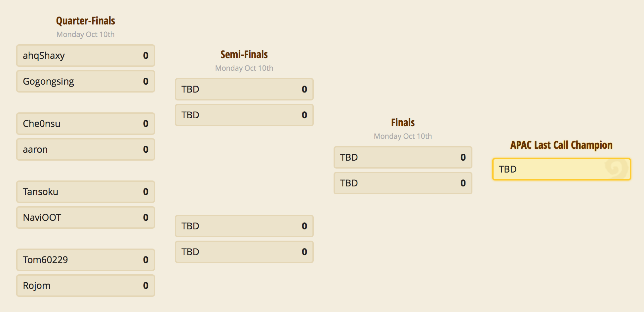Select the Gogongsing player entry
This screenshot has height=312, width=644.
[48, 81]
